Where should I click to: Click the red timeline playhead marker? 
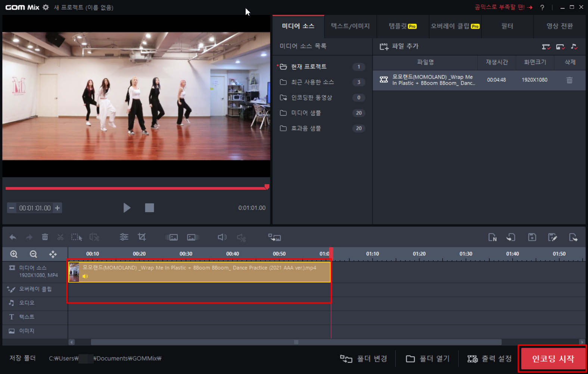pos(331,254)
